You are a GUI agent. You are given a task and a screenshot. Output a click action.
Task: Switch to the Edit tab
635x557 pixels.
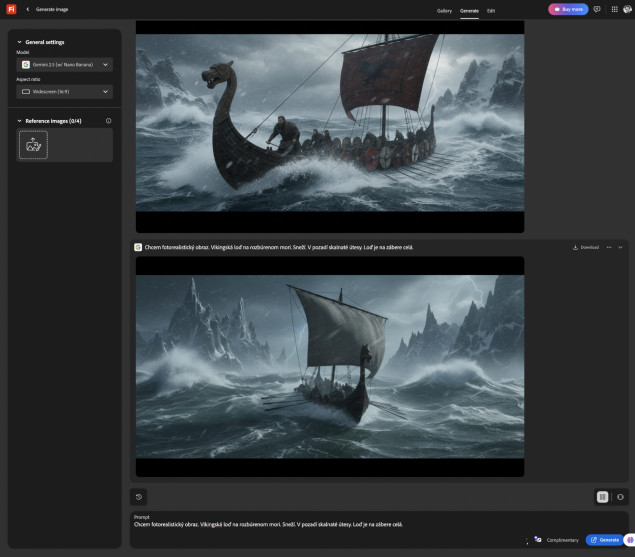coord(491,10)
